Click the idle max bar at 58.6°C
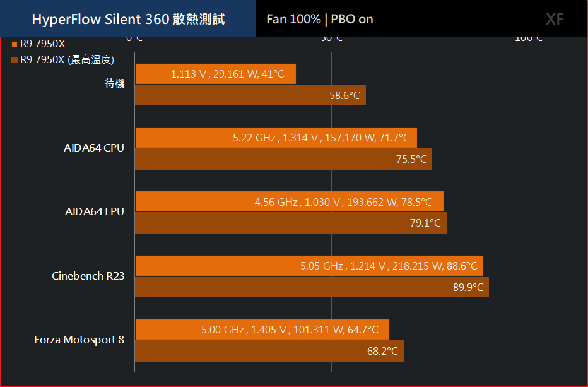The width and height of the screenshot is (588, 387). coord(250,95)
